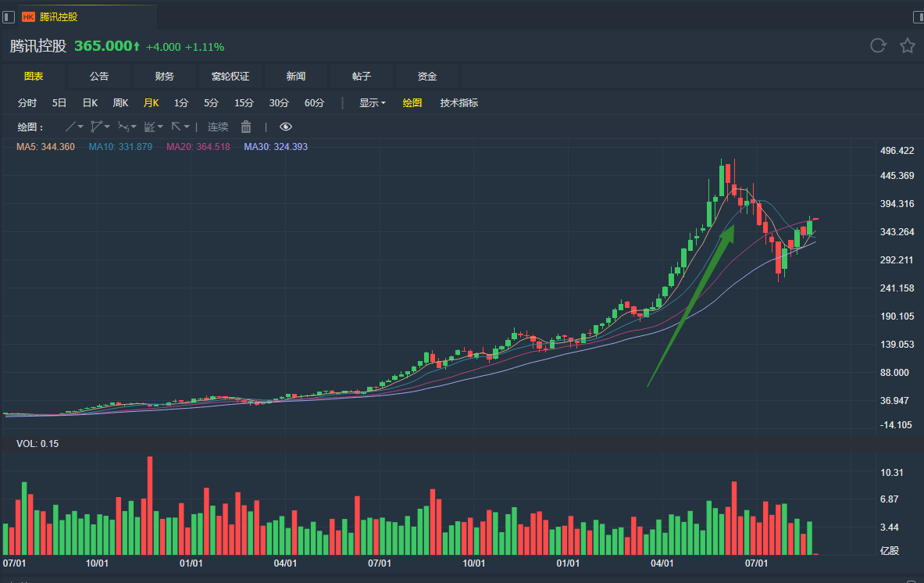Select the straight line drawing tool
This screenshot has width=924, height=583.
(70, 127)
